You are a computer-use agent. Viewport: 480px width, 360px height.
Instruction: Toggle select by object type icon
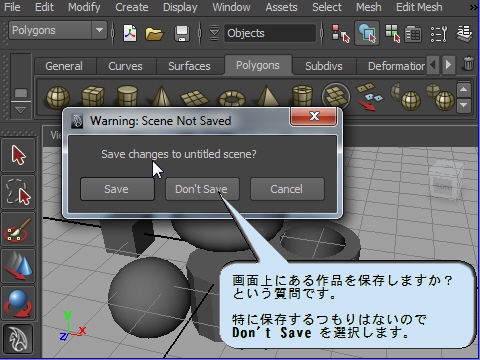point(367,33)
